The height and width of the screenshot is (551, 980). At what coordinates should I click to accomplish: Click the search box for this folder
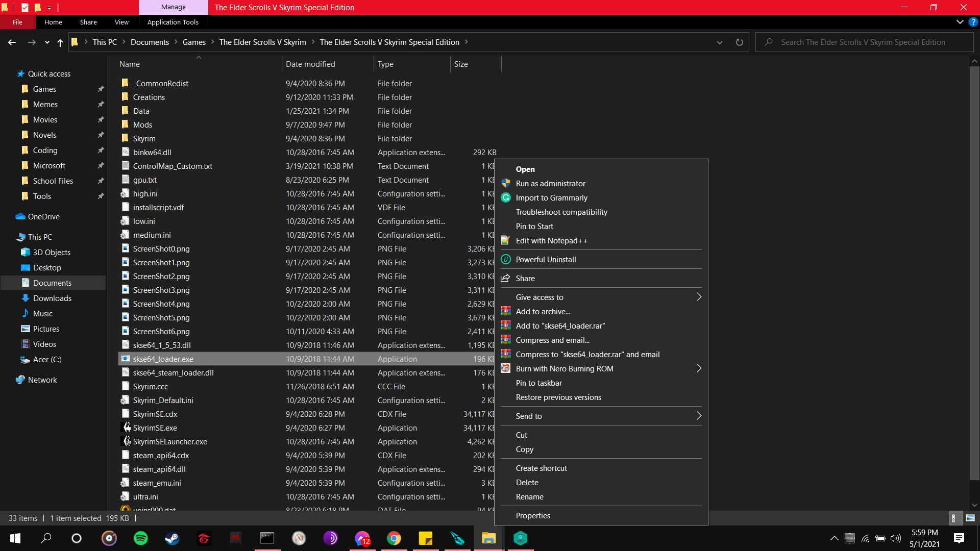864,42
